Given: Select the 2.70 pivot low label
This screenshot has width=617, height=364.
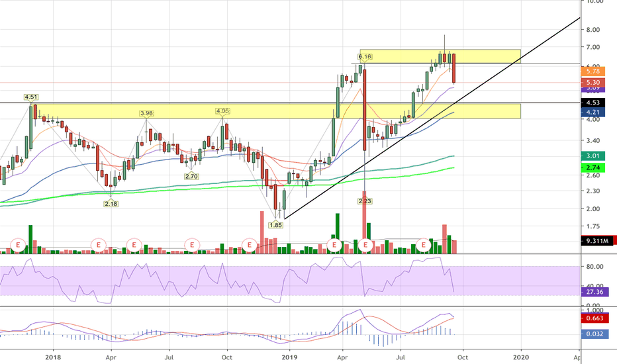Looking at the screenshot, I should [191, 176].
